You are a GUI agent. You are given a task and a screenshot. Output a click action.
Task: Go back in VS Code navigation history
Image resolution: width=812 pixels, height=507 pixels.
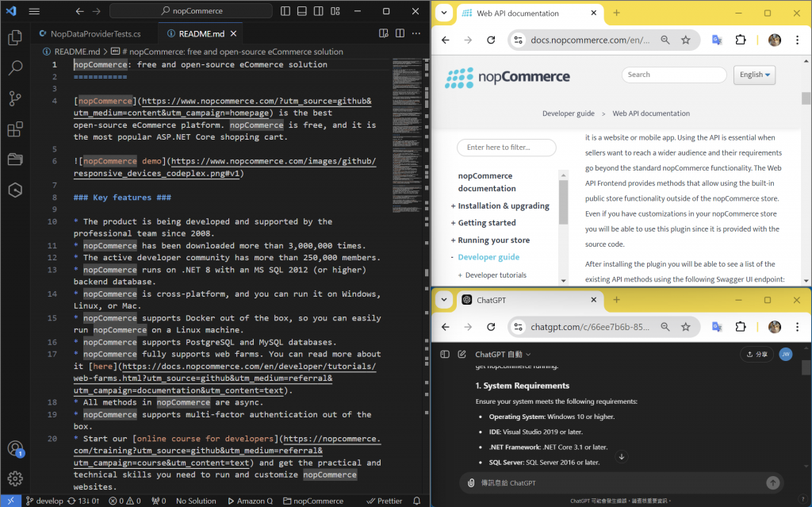[x=79, y=11]
